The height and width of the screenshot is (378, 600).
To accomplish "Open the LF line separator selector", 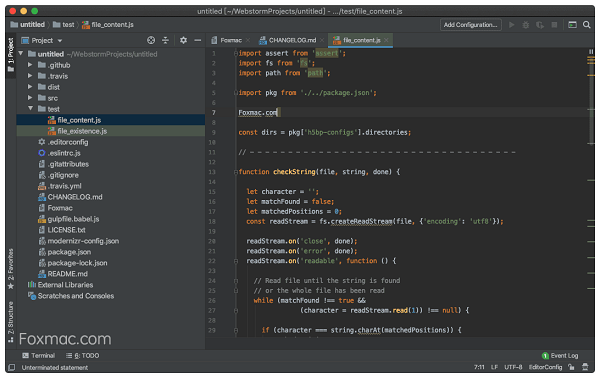I will pos(494,367).
